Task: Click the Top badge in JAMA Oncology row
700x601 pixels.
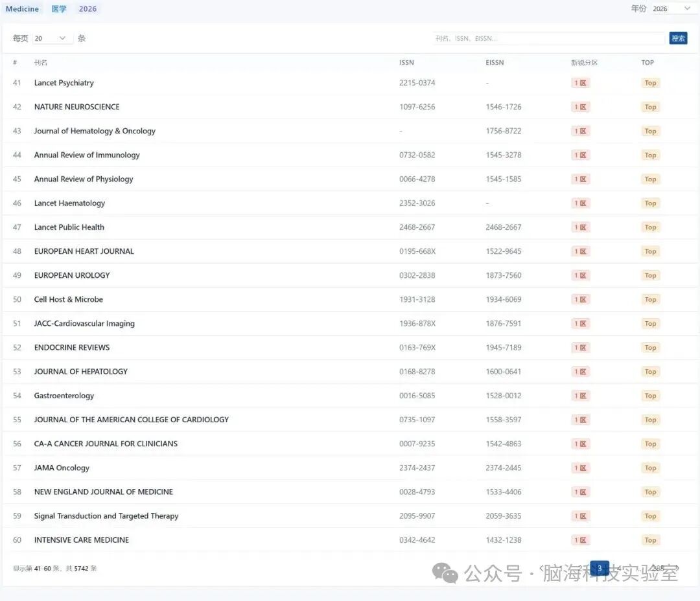Action: (650, 468)
